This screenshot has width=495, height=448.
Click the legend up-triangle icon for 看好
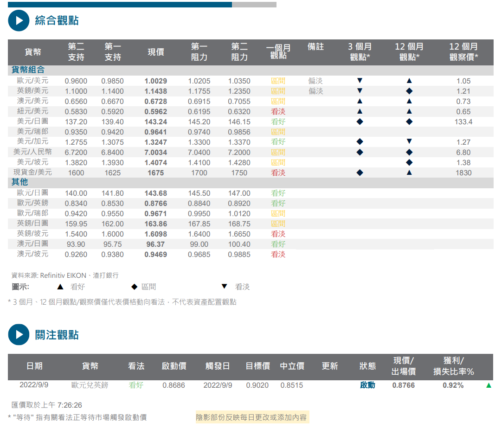(60, 287)
